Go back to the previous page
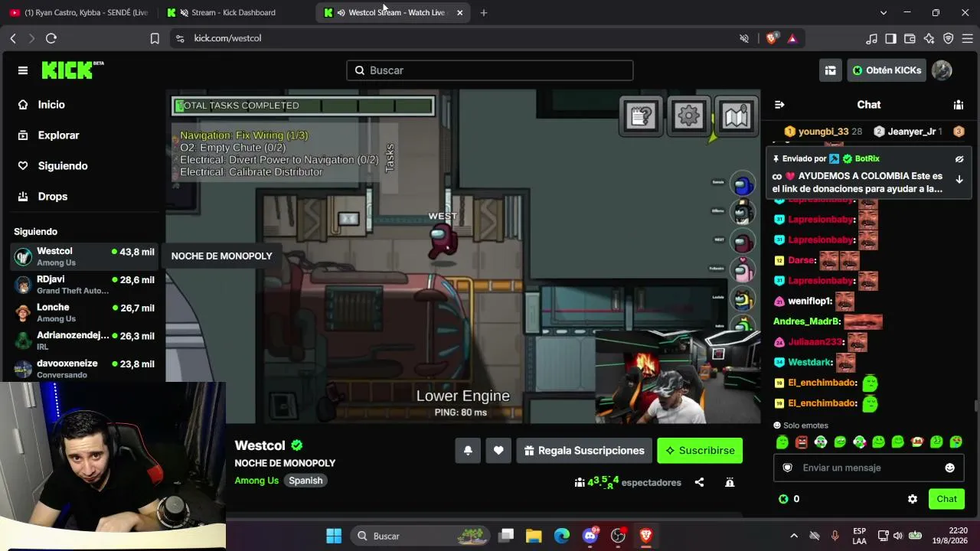The width and height of the screenshot is (980, 551). coord(13,38)
